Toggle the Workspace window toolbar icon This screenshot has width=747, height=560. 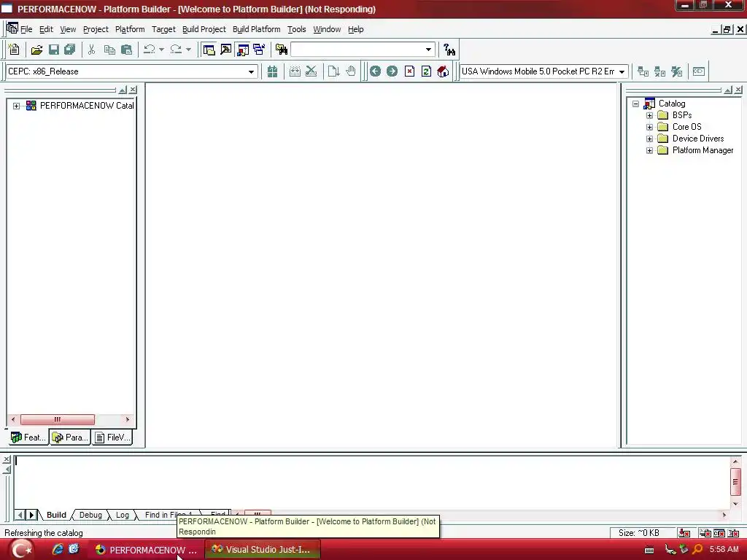tap(209, 49)
